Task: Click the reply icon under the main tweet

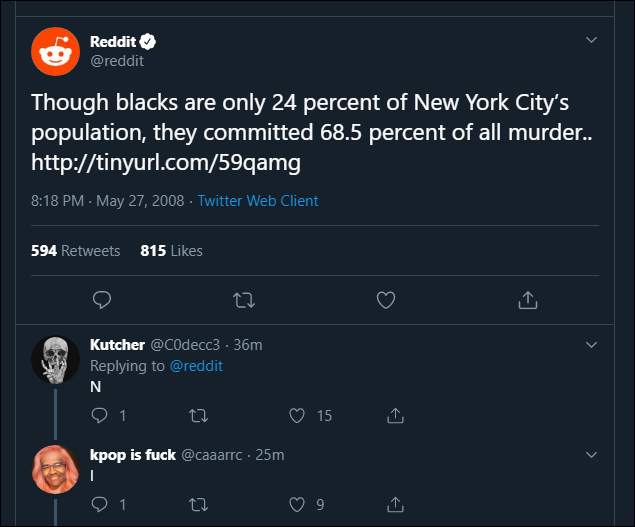Action: point(101,300)
